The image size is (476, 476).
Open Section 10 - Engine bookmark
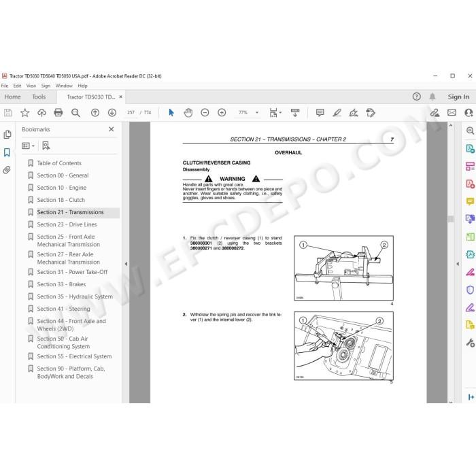click(x=62, y=188)
